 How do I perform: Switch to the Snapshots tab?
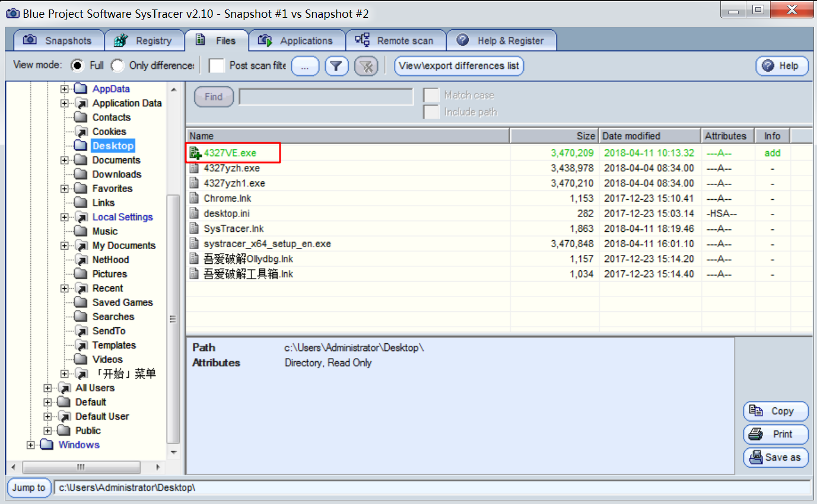tap(58, 40)
